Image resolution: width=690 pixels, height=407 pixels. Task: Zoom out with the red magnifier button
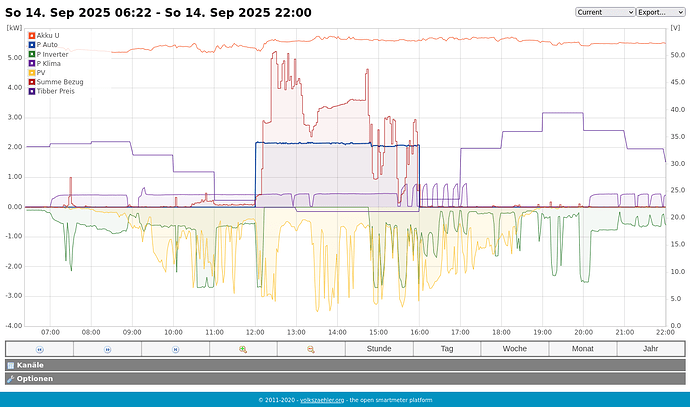pyautogui.click(x=311, y=349)
